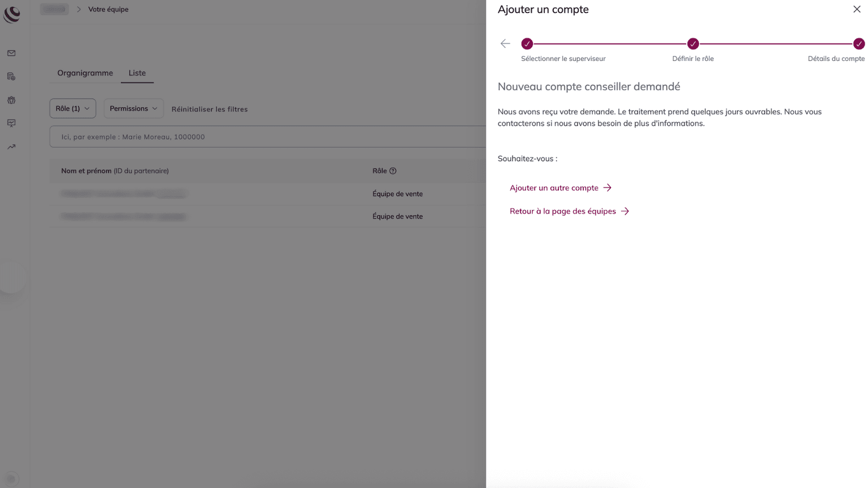Expand the Rôle (1) filter dropdown

pos(72,108)
